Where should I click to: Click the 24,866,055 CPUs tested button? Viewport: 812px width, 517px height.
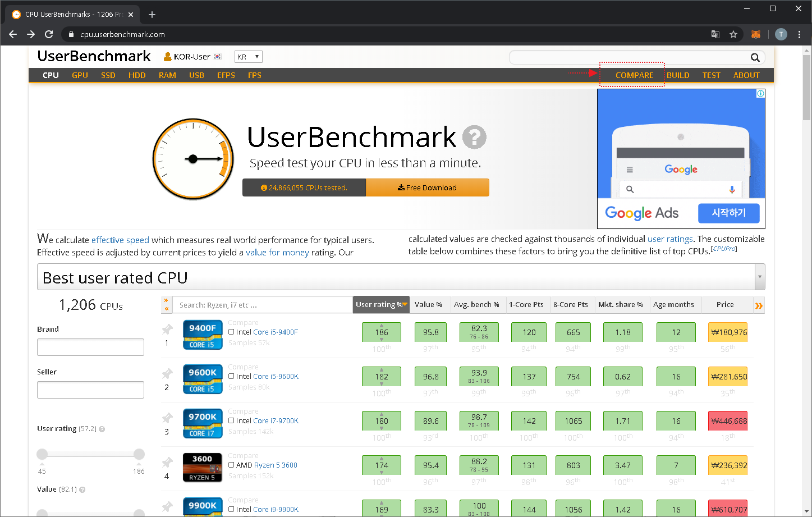[x=304, y=187]
